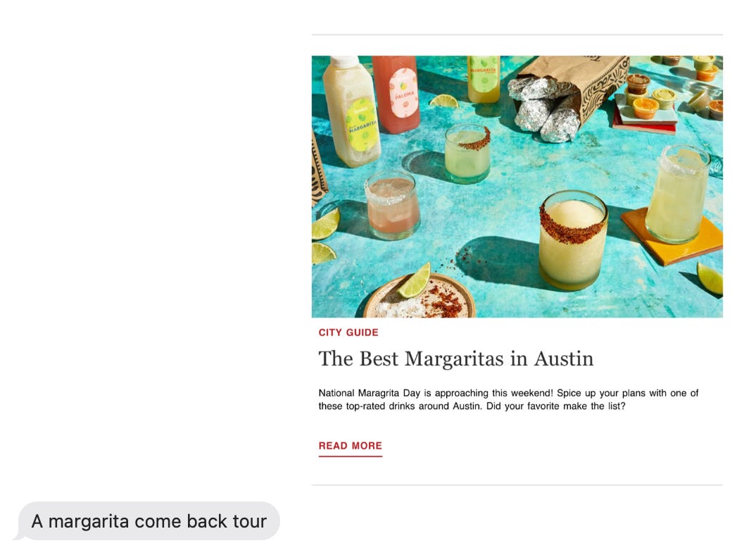Select the "A margarita come back tour" message bubble
This screenshot has height=548, width=756.
[x=149, y=521]
